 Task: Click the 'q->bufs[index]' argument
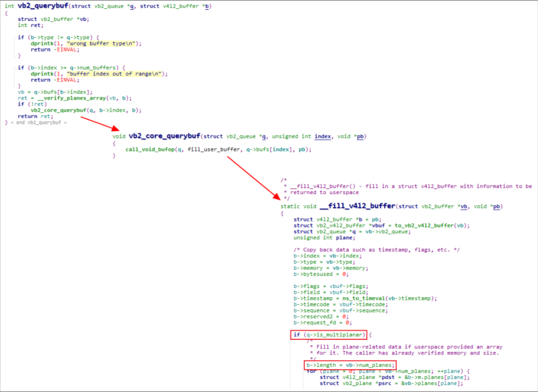click(269, 150)
